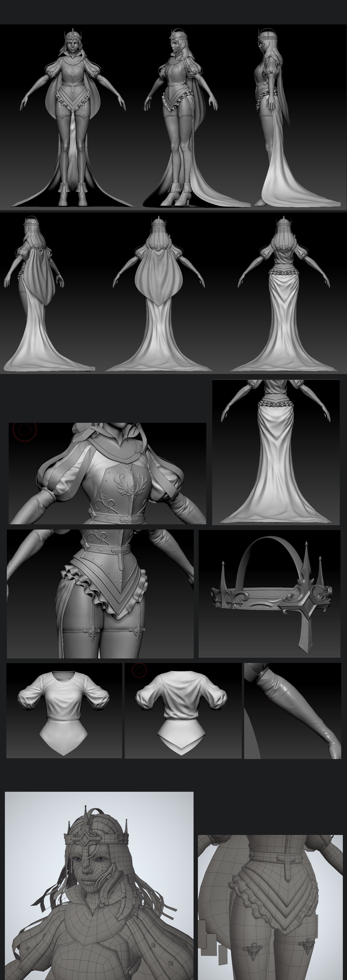347x980 pixels.
Task: Click the red brush cursor circle in the chest armor panel
Action: (25, 430)
